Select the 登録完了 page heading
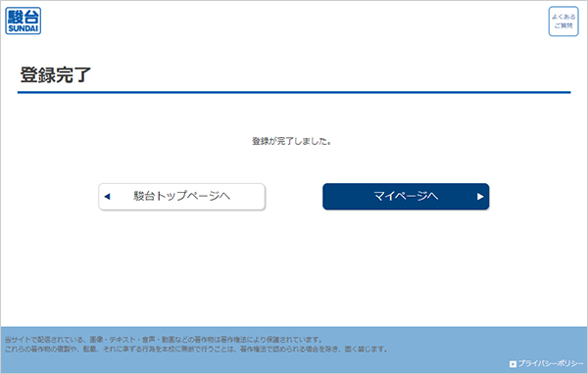This screenshot has width=588, height=374. pos(56,74)
